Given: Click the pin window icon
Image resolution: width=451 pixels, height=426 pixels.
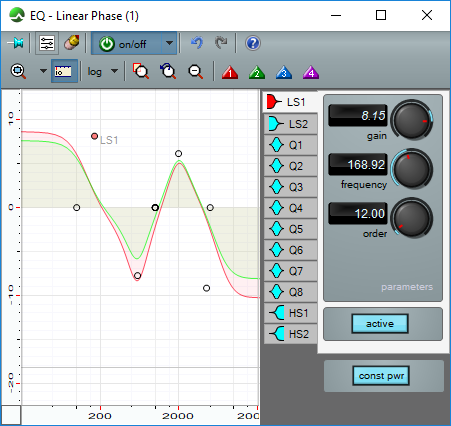Looking at the screenshot, I should coord(16,43).
